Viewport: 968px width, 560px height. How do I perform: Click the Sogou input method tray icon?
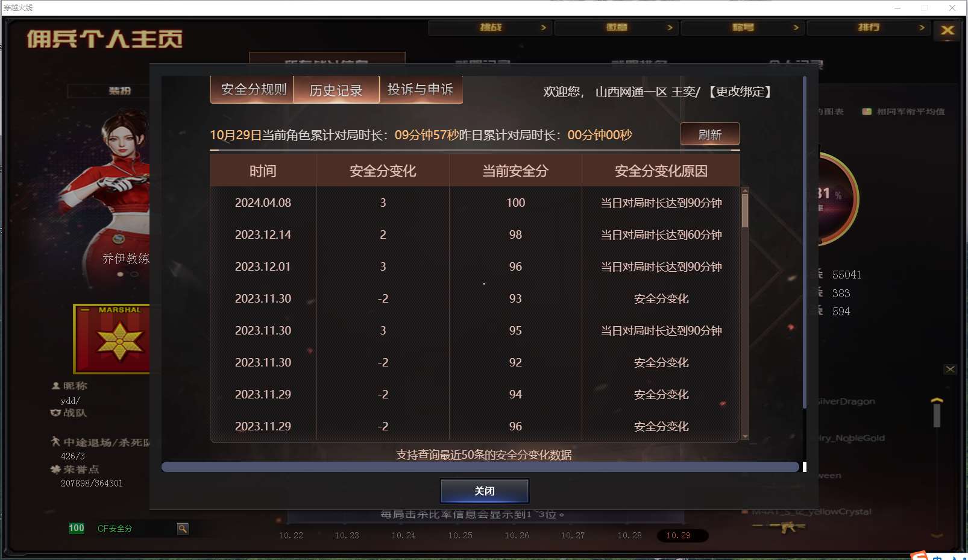point(919,556)
